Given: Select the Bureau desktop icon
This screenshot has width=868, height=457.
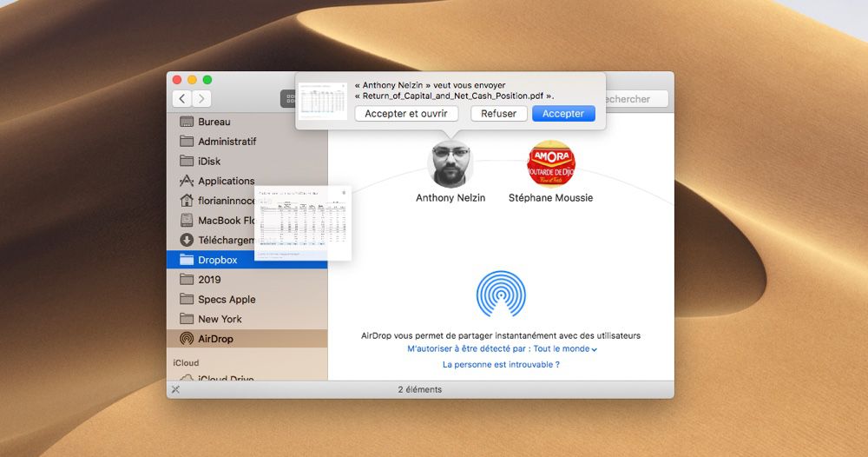Looking at the screenshot, I should (187, 122).
